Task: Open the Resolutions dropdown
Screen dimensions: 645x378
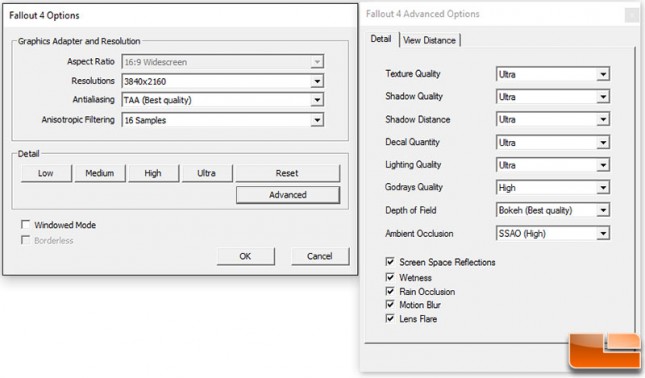Action: 223,81
